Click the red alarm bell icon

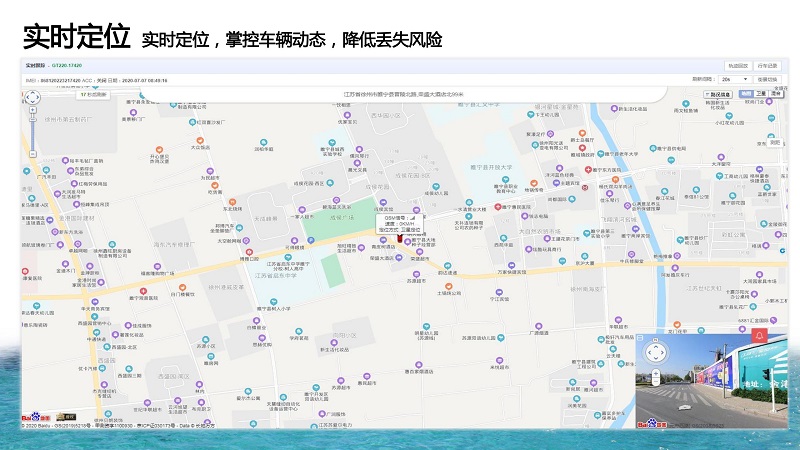(x=760, y=335)
